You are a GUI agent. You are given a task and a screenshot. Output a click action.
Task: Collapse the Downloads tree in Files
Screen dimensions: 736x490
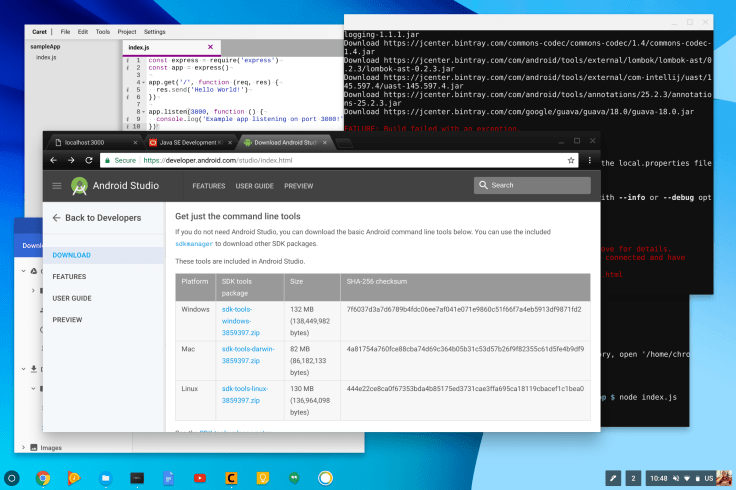[23, 369]
